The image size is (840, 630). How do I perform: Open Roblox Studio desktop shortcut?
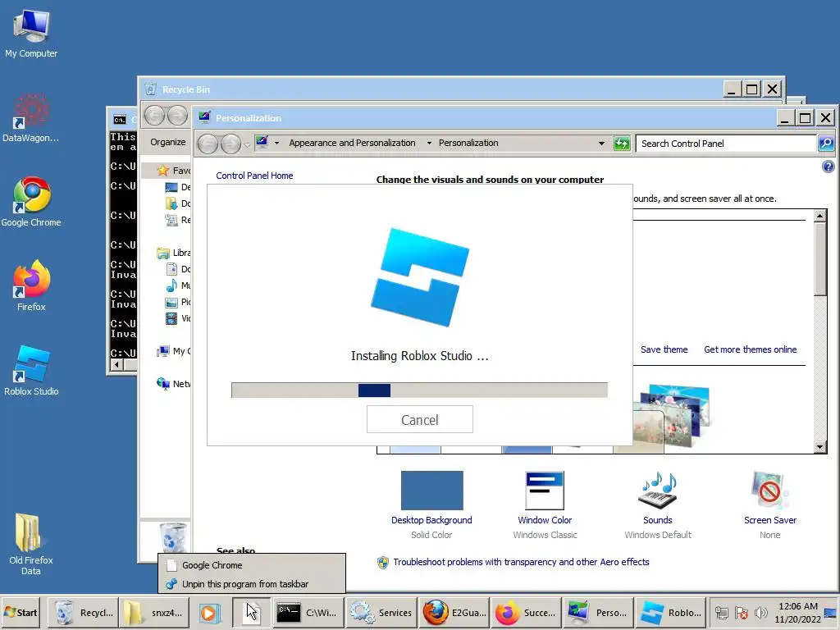coord(31,371)
